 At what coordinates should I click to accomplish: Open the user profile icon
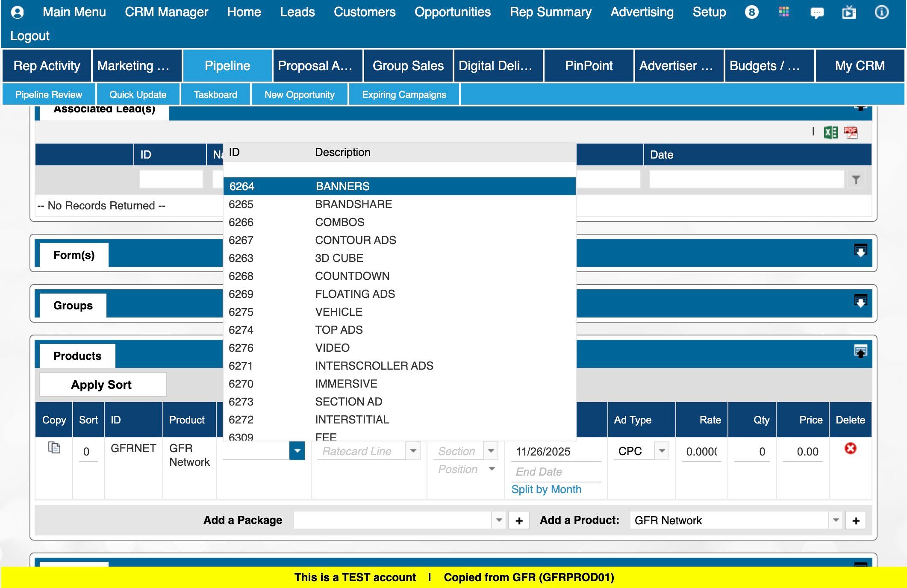[x=17, y=12]
